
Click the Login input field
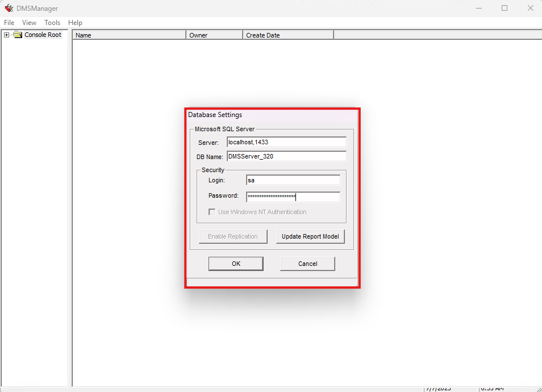point(293,180)
